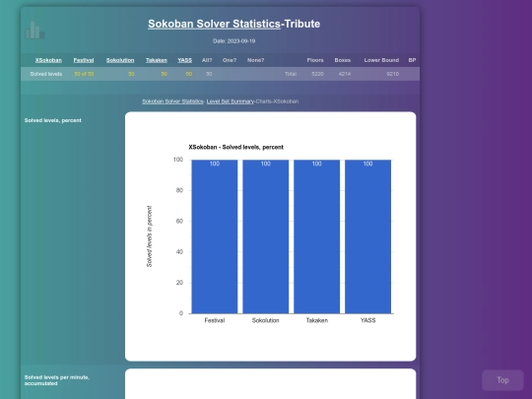Click the Sokolution bar in chart
Image resolution: width=532 pixels, height=399 pixels.
pyautogui.click(x=266, y=236)
